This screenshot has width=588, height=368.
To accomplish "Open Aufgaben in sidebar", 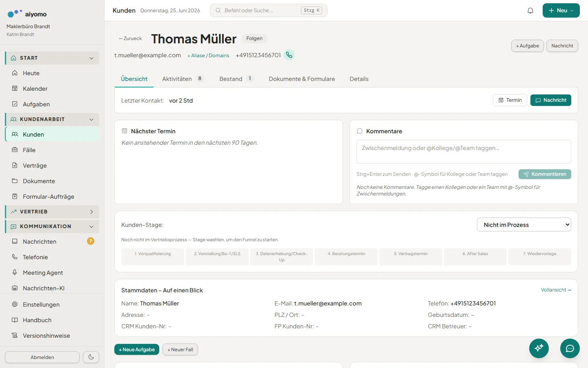I will (52, 104).
